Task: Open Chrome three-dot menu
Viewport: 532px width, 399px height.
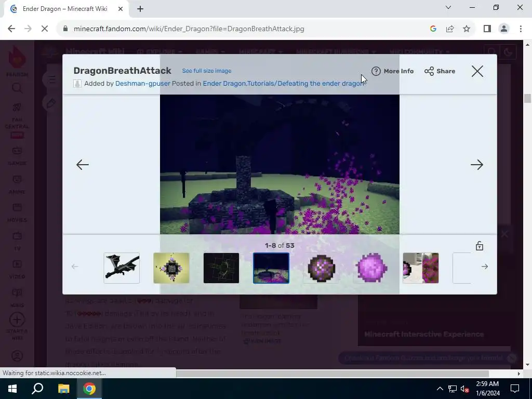Action: coord(521,29)
